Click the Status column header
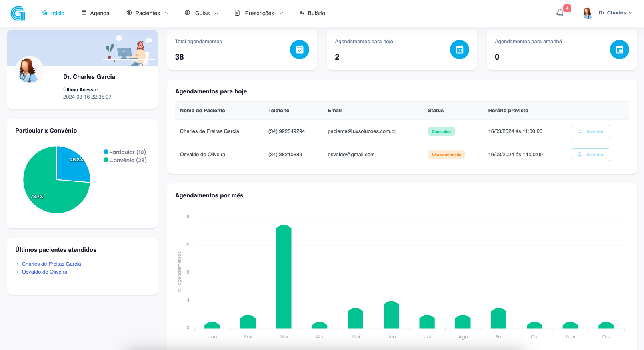Screen dimensions: 644x350 pos(436,111)
